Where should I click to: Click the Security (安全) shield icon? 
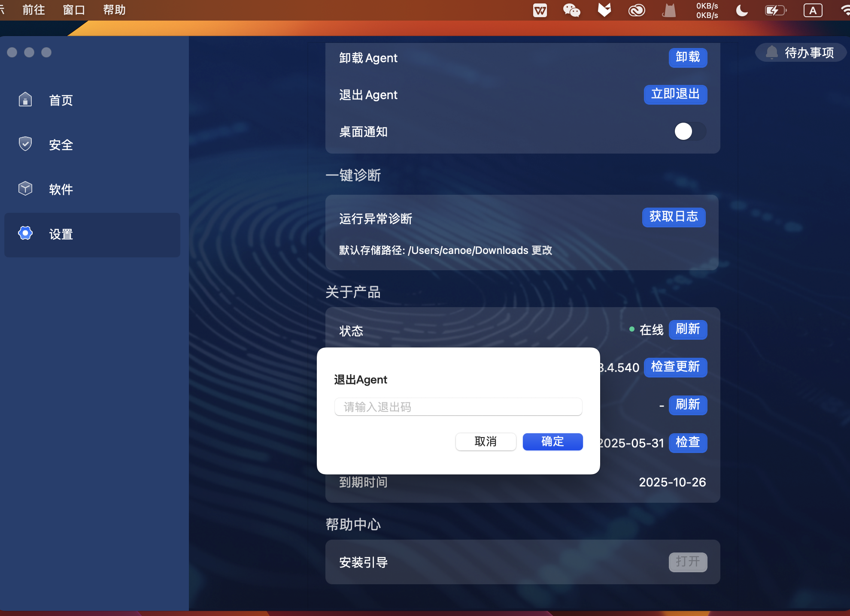(x=25, y=144)
